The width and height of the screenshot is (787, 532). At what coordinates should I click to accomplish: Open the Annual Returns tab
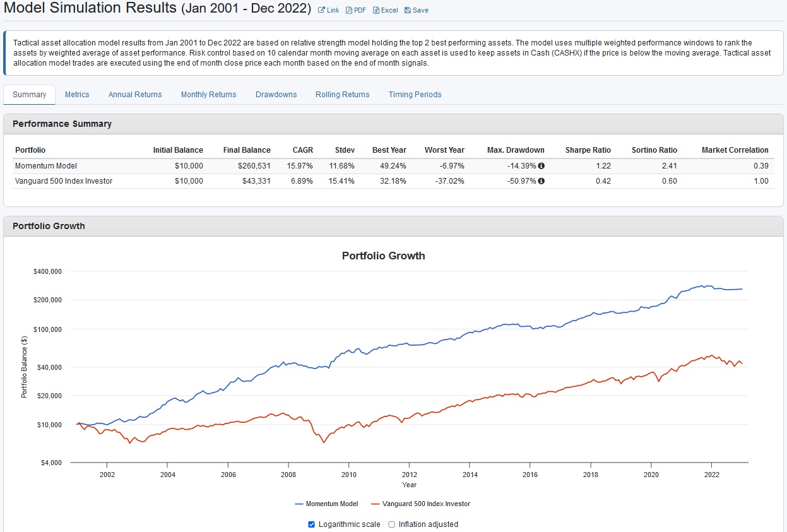coord(135,94)
